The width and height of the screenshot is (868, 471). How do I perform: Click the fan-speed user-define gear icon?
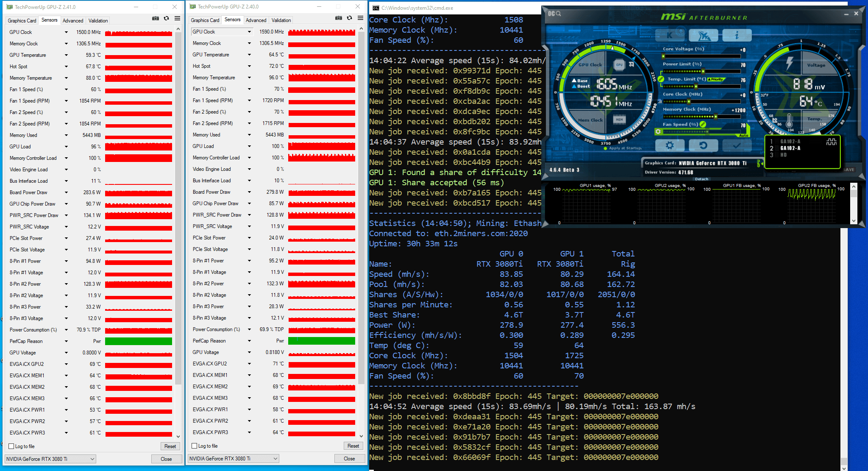[658, 132]
